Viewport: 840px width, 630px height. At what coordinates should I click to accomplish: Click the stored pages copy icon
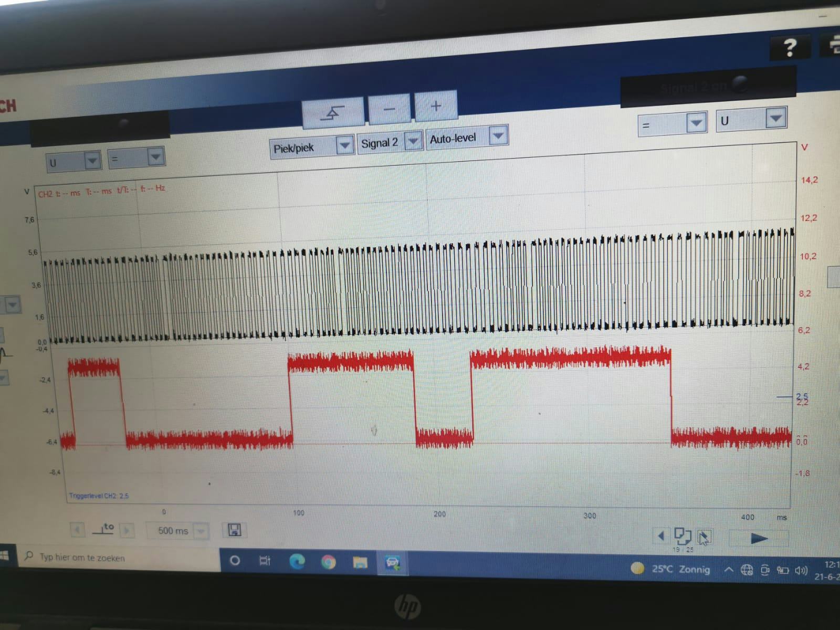coord(682,535)
